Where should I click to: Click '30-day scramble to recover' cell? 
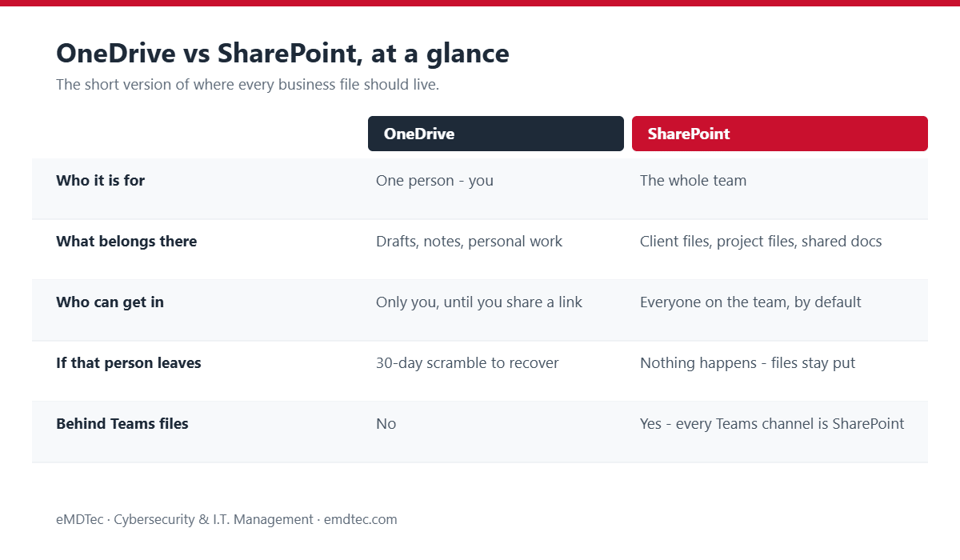(467, 363)
